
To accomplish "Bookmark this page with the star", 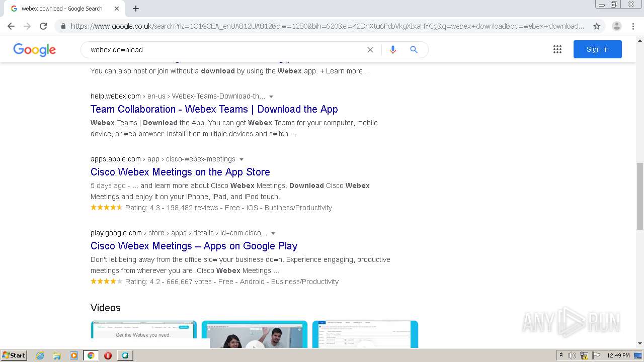I will (597, 26).
